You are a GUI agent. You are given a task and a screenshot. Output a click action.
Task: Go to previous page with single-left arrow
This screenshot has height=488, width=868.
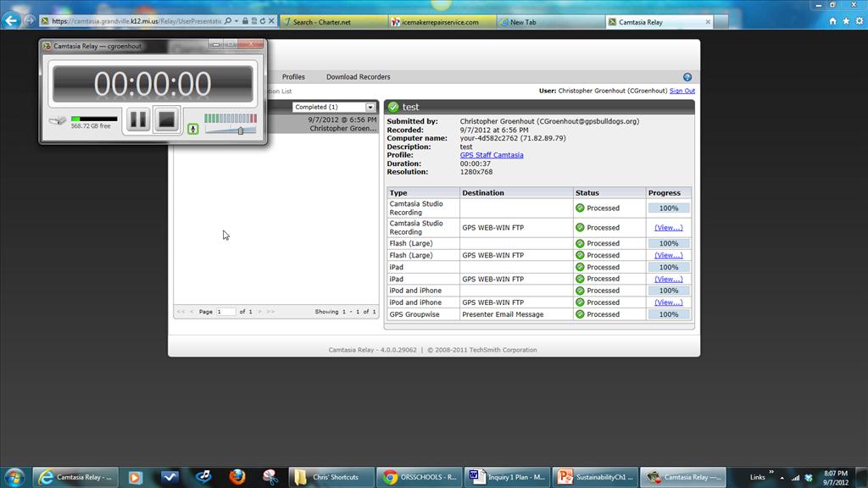(192, 312)
